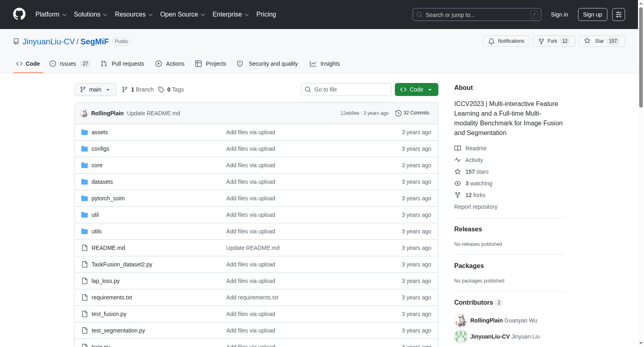Open the Pull requests tab
The image size is (644, 347).
click(x=122, y=64)
